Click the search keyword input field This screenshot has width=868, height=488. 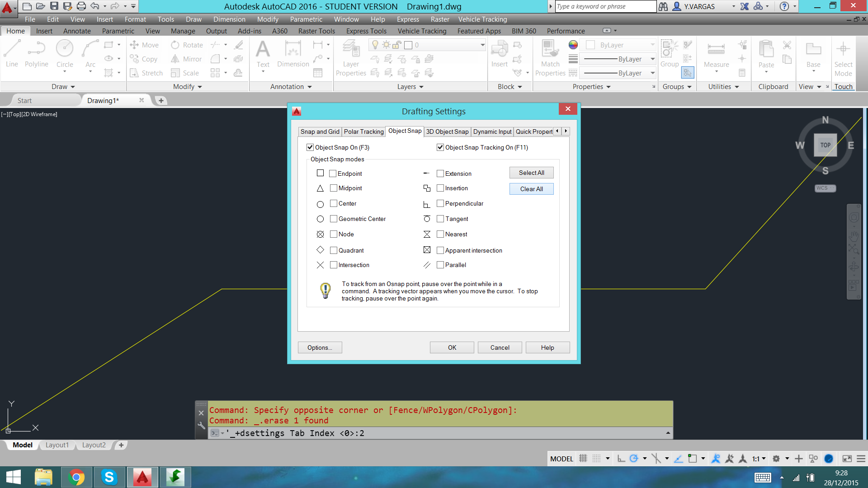[605, 6]
